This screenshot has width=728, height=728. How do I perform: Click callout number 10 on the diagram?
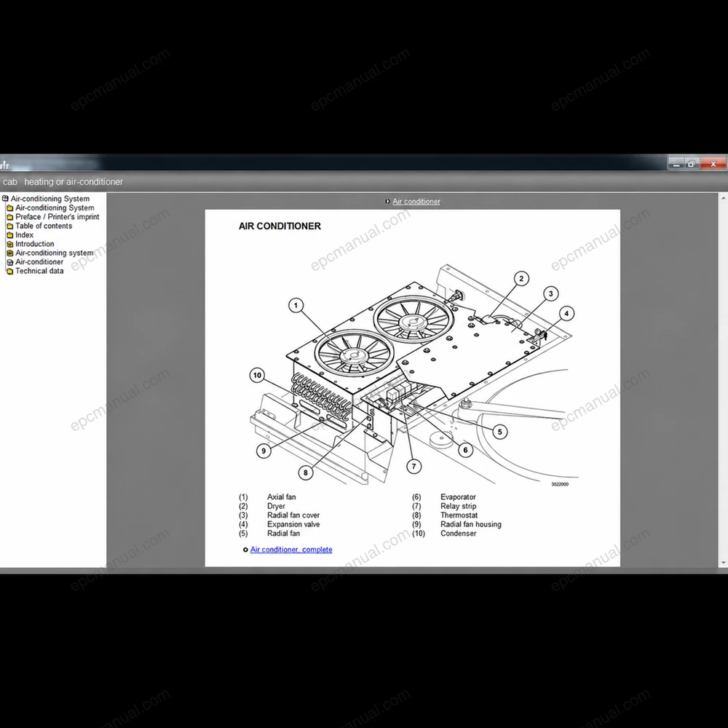257,375
